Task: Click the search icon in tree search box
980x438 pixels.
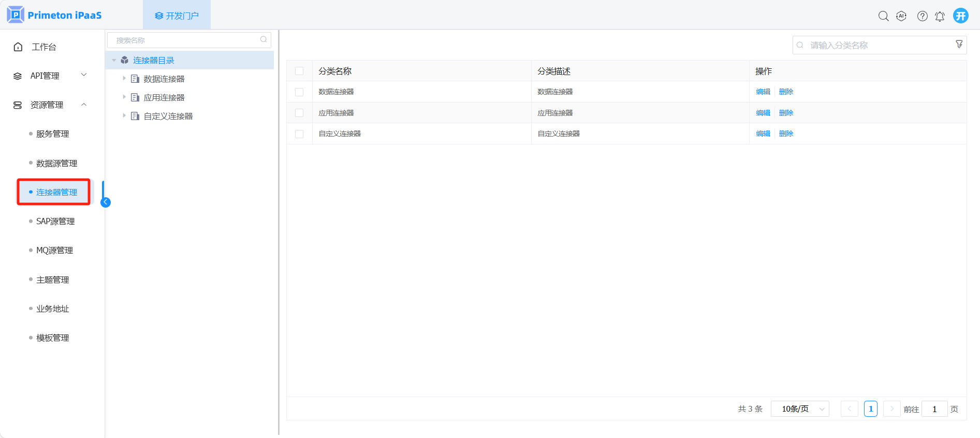Action: point(264,39)
